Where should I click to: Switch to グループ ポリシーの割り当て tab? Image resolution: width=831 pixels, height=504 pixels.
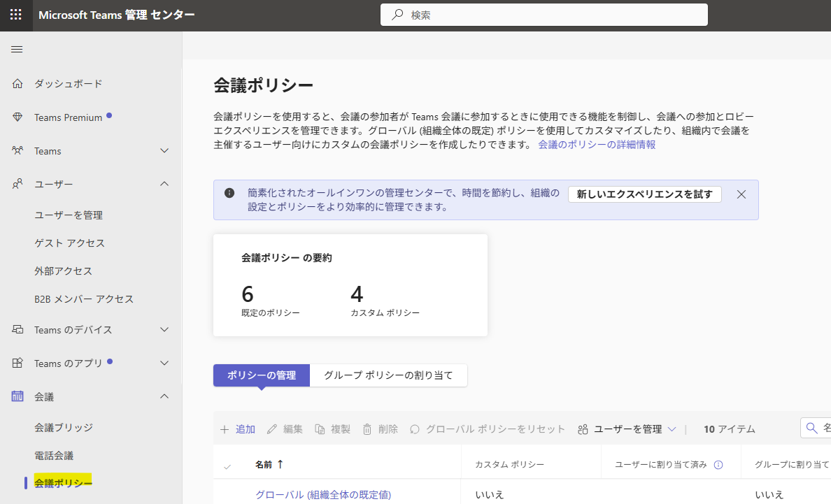point(388,375)
